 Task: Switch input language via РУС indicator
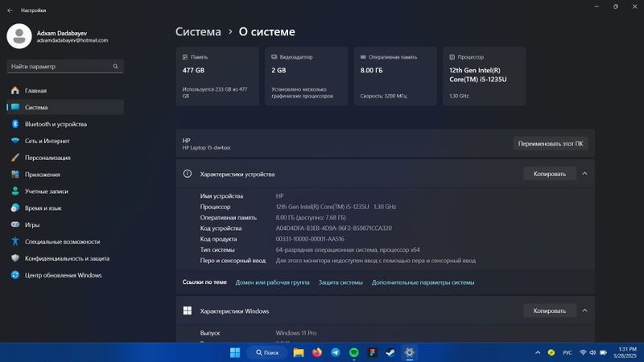[568, 352]
